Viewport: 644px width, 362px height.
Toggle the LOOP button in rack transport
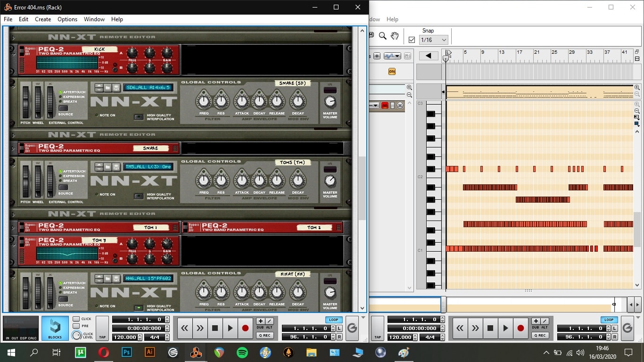pyautogui.click(x=333, y=320)
